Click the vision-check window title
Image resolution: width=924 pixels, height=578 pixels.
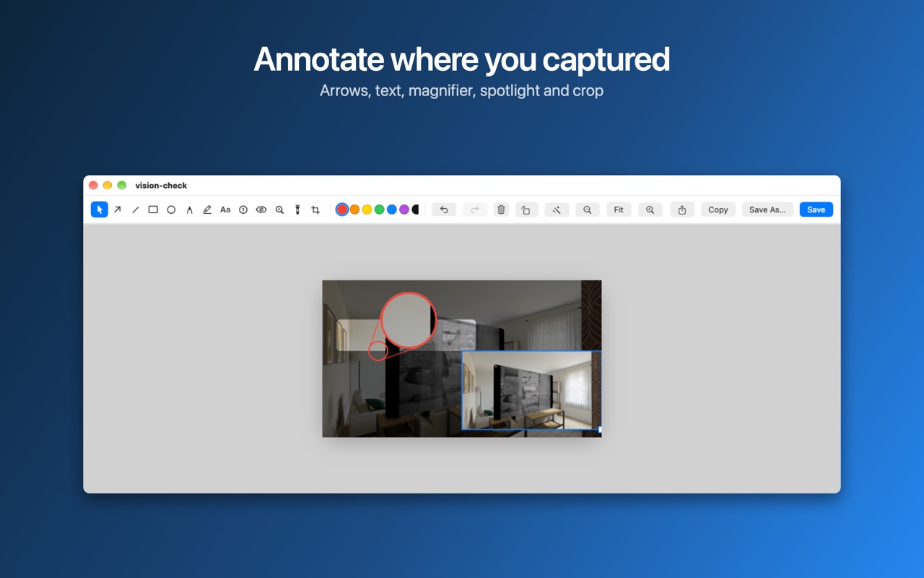[161, 186]
